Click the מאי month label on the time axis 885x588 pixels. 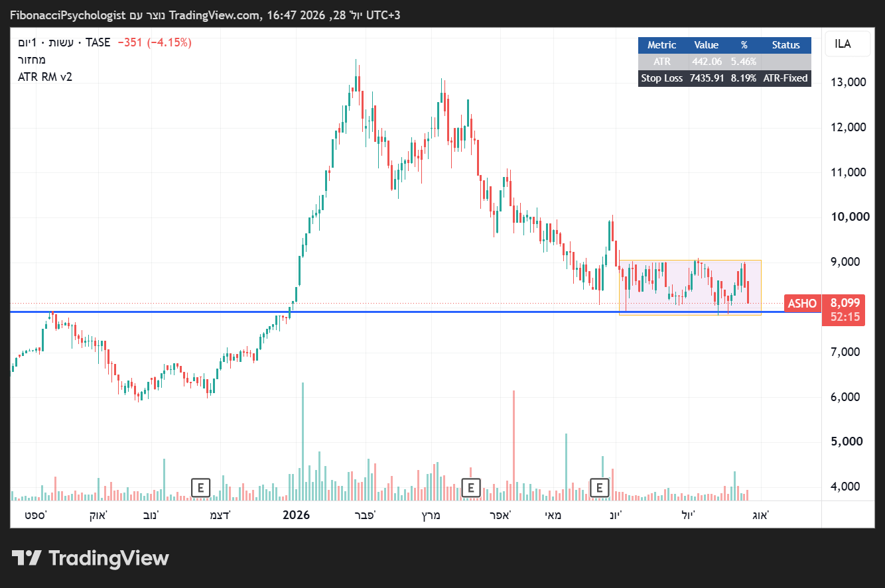click(x=553, y=514)
